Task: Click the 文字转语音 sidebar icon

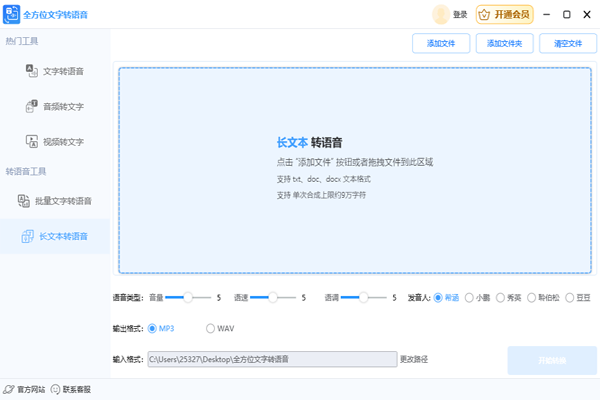Action: click(x=31, y=71)
